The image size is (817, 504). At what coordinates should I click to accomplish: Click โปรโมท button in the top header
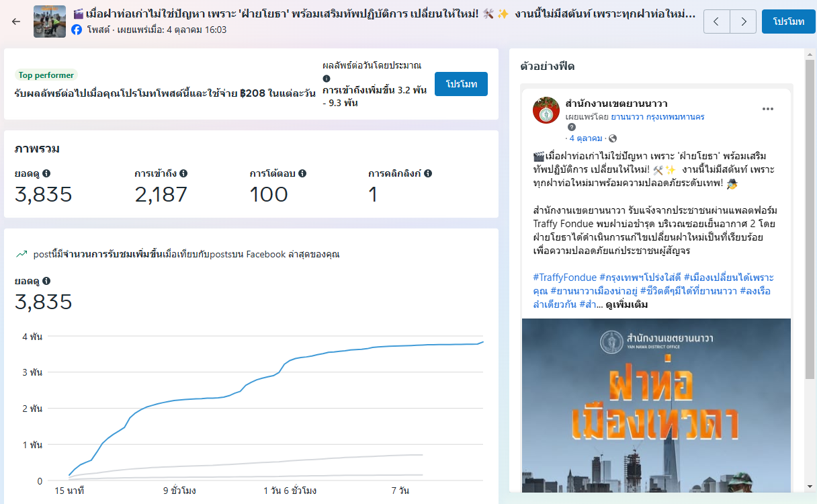pos(788,22)
